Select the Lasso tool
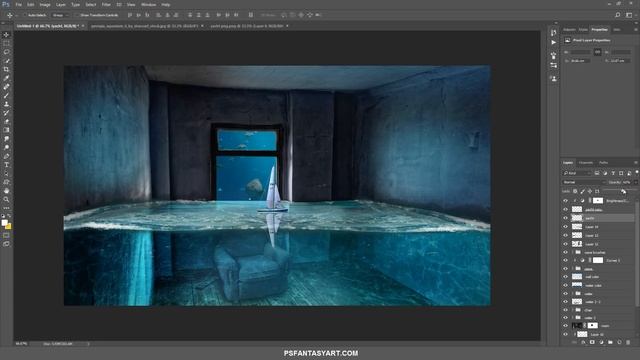This screenshot has width=640, height=360. pyautogui.click(x=6, y=52)
